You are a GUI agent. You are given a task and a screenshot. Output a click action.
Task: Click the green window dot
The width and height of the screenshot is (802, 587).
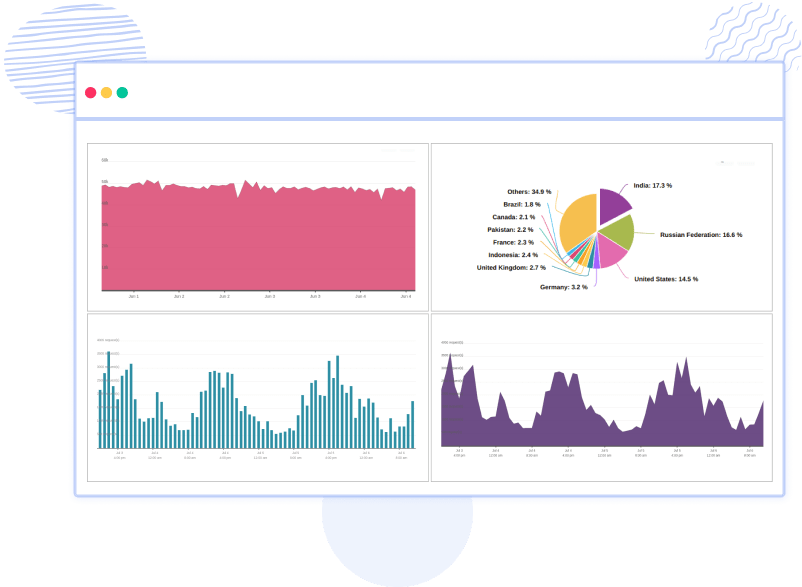[122, 93]
